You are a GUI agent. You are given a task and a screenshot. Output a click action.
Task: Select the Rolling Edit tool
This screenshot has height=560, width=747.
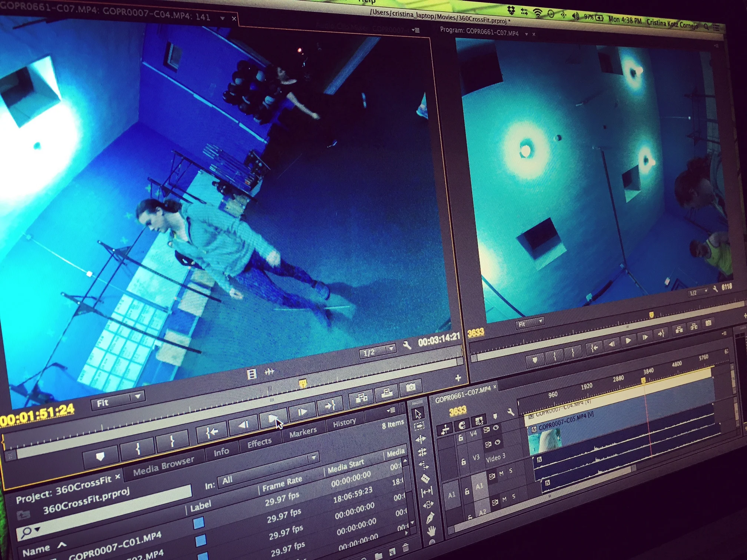tap(422, 452)
